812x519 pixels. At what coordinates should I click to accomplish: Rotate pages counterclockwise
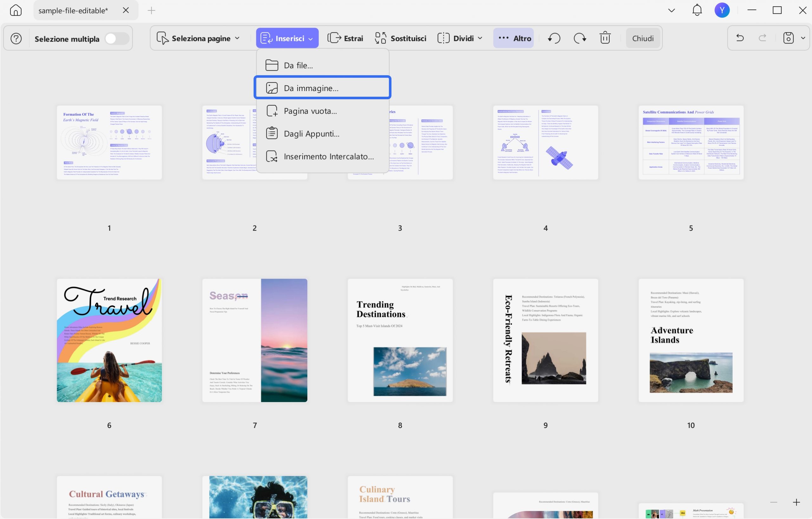(x=554, y=38)
